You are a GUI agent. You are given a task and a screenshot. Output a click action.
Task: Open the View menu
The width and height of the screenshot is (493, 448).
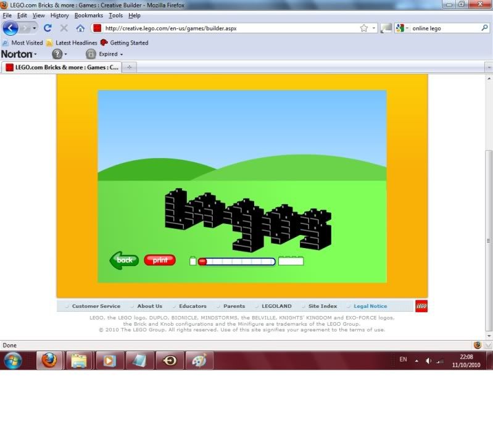(x=38, y=15)
